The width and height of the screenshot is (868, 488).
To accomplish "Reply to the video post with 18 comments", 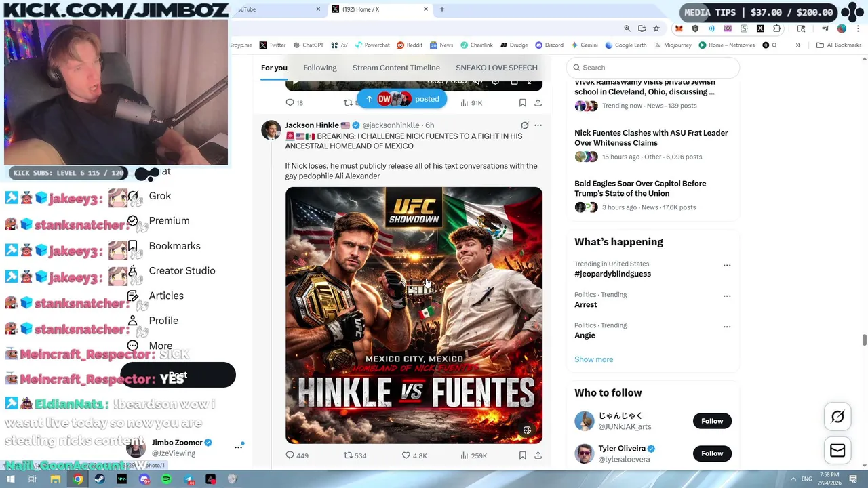I will [294, 103].
